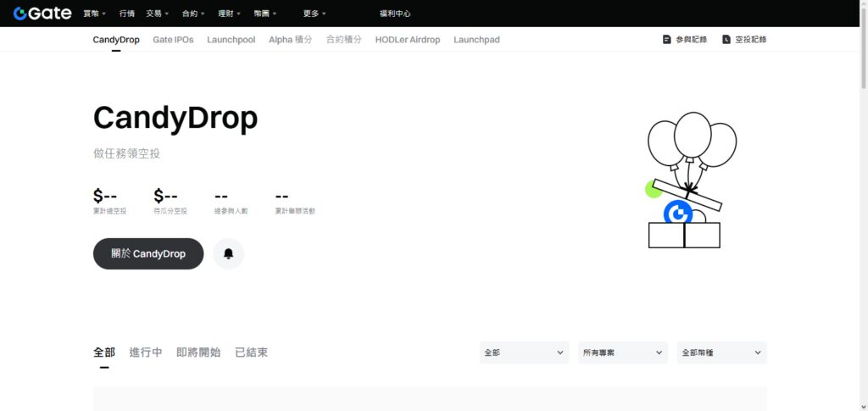The image size is (868, 411).
Task: Click the 關於 CandyDrop button
Action: 148,254
